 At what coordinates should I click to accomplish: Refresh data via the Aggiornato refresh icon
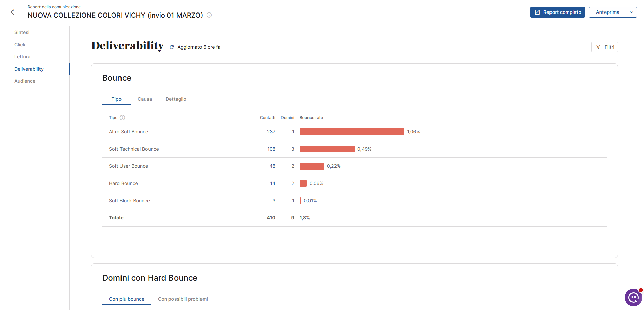tap(172, 47)
